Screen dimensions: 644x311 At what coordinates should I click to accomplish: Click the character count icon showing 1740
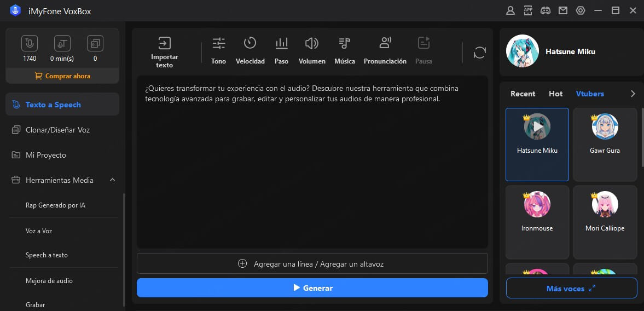tap(30, 43)
